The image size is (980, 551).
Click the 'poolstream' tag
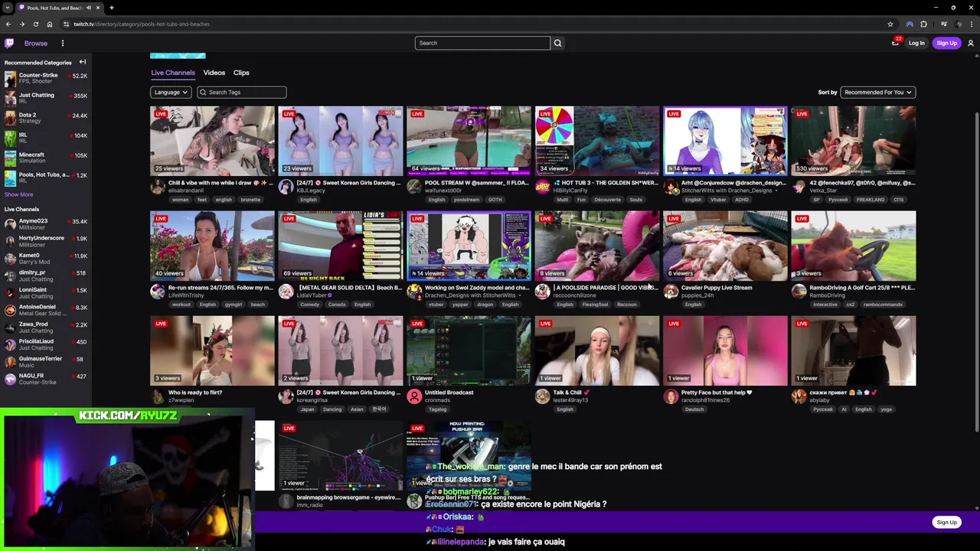pos(466,200)
